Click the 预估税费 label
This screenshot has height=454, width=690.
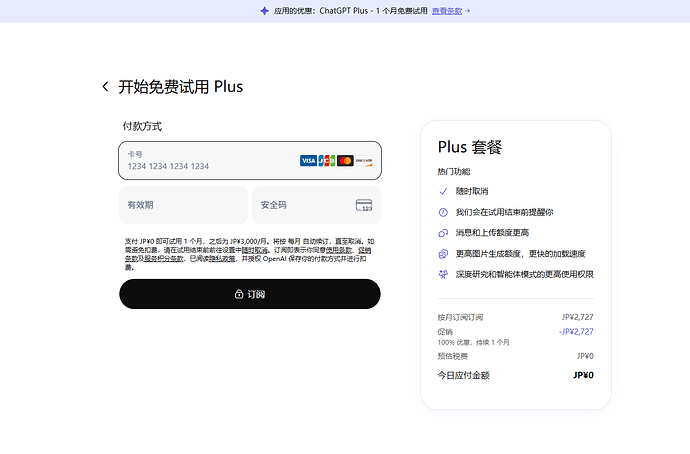[452, 356]
